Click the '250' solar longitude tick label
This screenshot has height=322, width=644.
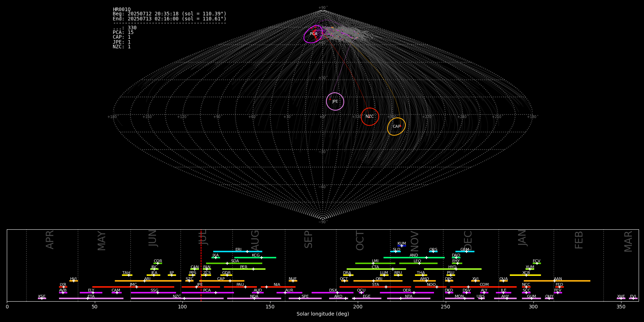click(x=445, y=307)
